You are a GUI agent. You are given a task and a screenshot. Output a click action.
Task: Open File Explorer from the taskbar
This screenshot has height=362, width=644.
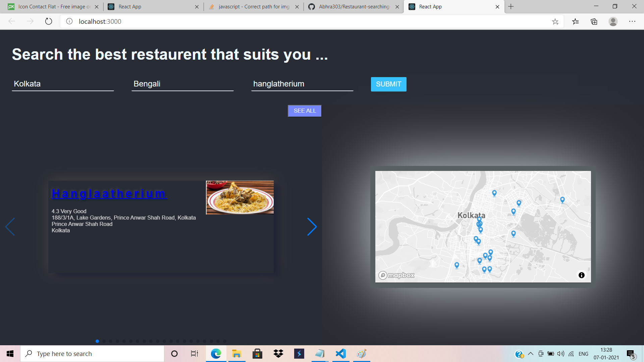[x=237, y=354]
